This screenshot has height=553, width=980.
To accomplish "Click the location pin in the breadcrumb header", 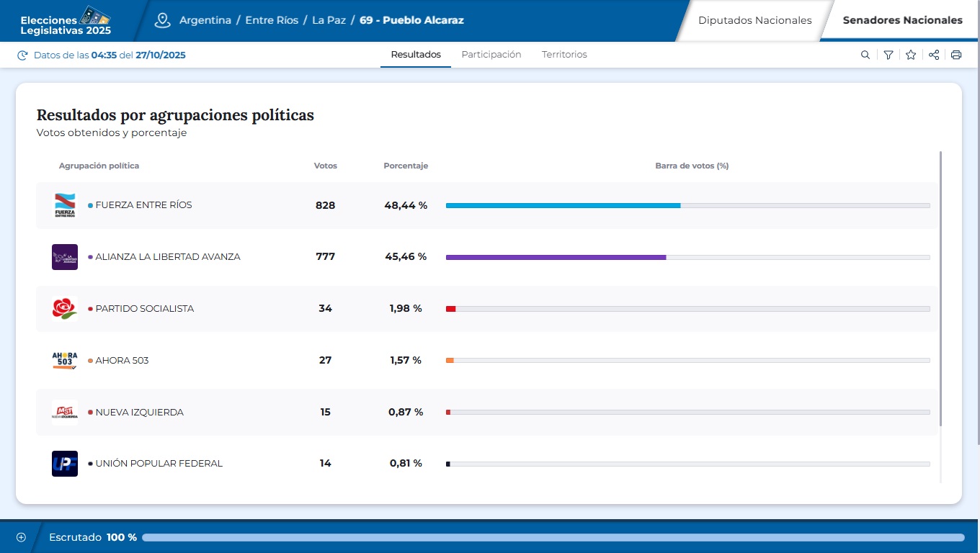I will pyautogui.click(x=162, y=21).
